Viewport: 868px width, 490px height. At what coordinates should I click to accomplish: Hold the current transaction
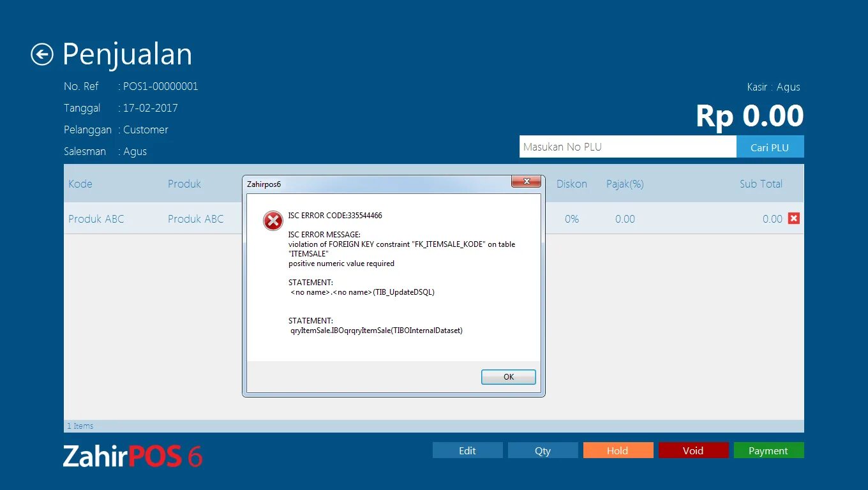[x=618, y=450]
